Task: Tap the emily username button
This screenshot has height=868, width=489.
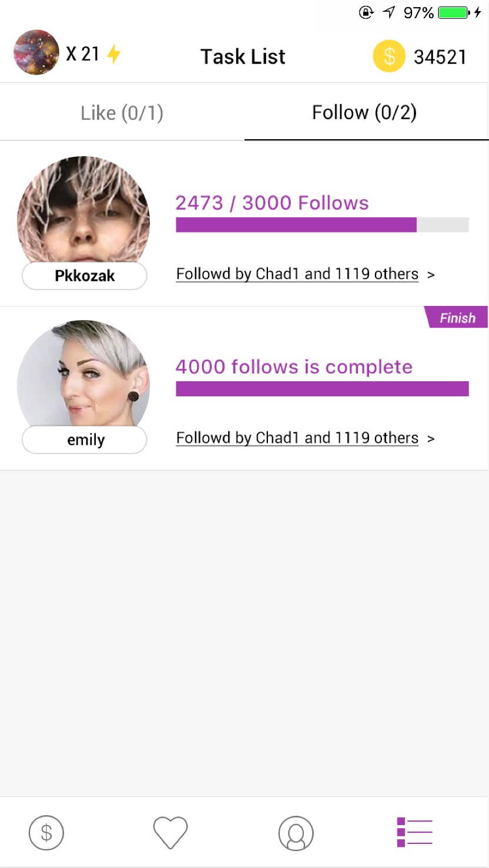Action: 84,440
